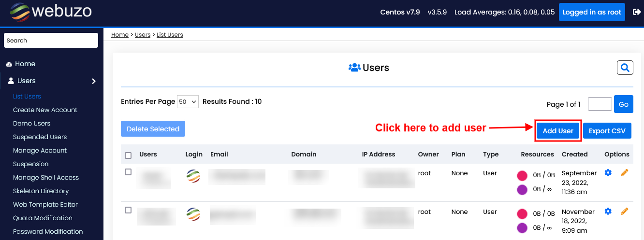The image size is (644, 240).
Task: Open Skeleton Directory in sidebar
Action: 41,191
